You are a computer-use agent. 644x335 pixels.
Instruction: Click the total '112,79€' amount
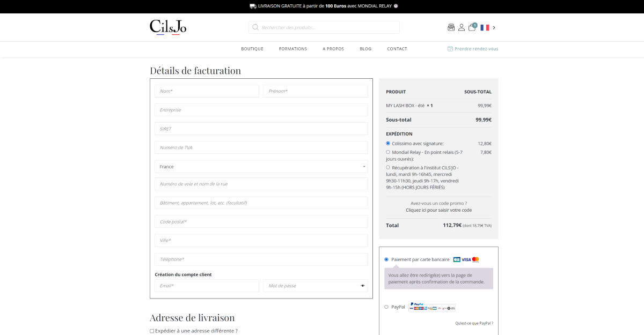[x=452, y=225]
